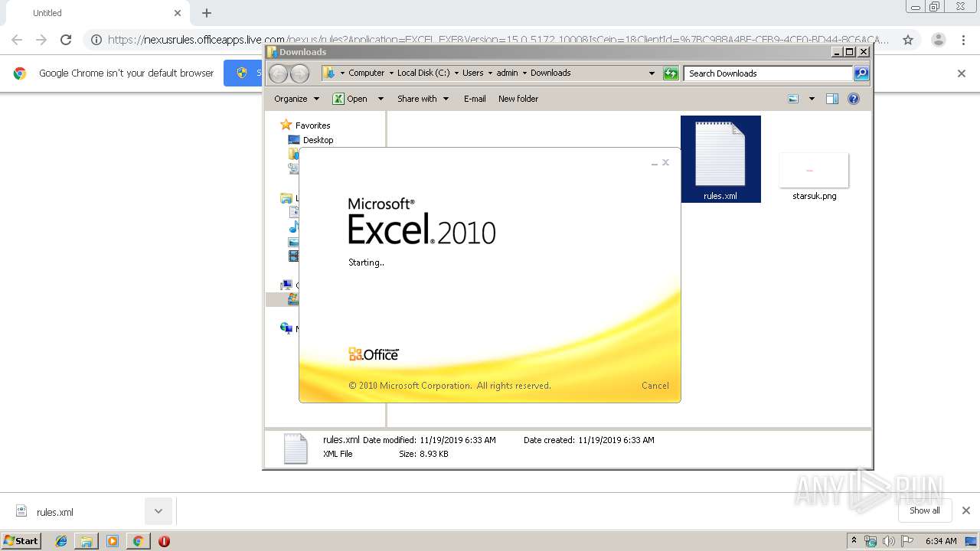The width and height of the screenshot is (980, 551).
Task: Click the red security taskbar icon
Action: point(164,541)
